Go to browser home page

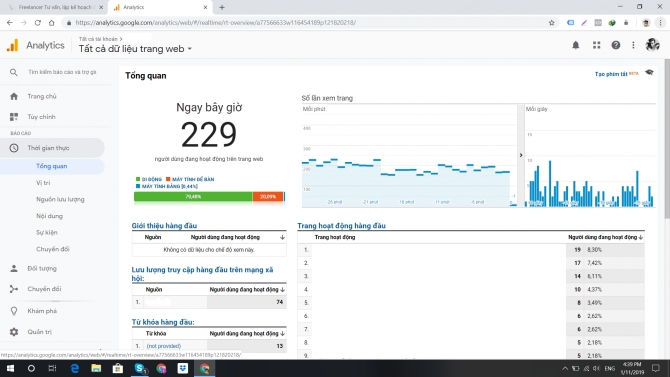[x=52, y=23]
